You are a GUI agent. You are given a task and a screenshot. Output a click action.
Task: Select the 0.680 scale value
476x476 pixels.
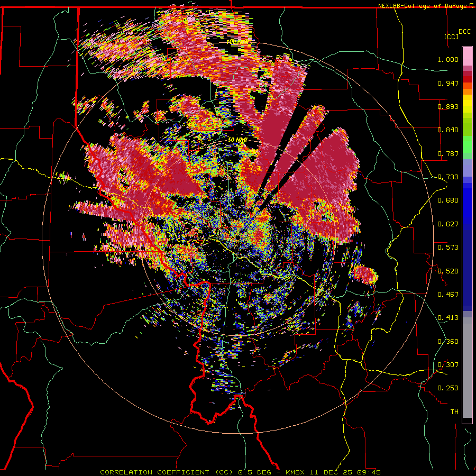tap(448, 200)
